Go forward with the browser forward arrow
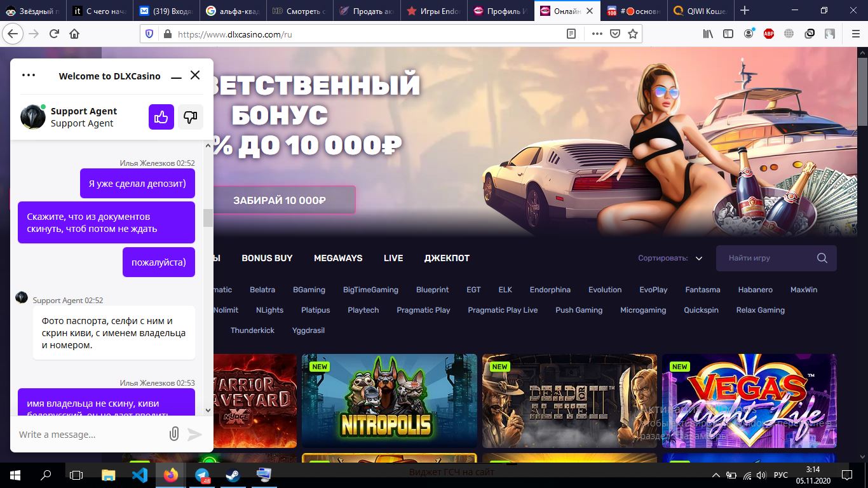 (34, 34)
